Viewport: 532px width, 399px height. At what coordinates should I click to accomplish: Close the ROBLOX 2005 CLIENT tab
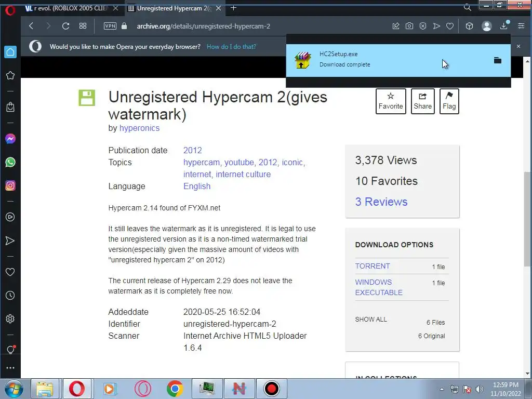[116, 8]
